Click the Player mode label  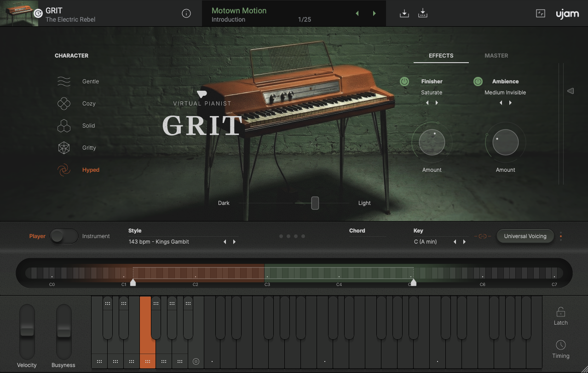click(37, 236)
